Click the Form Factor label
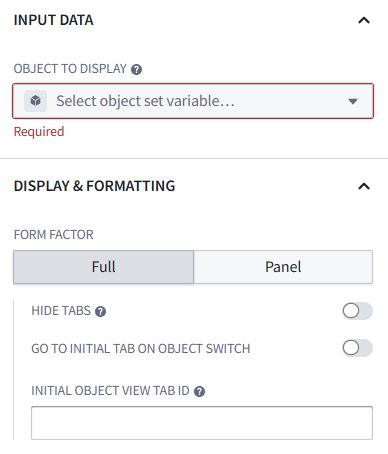 click(x=53, y=235)
